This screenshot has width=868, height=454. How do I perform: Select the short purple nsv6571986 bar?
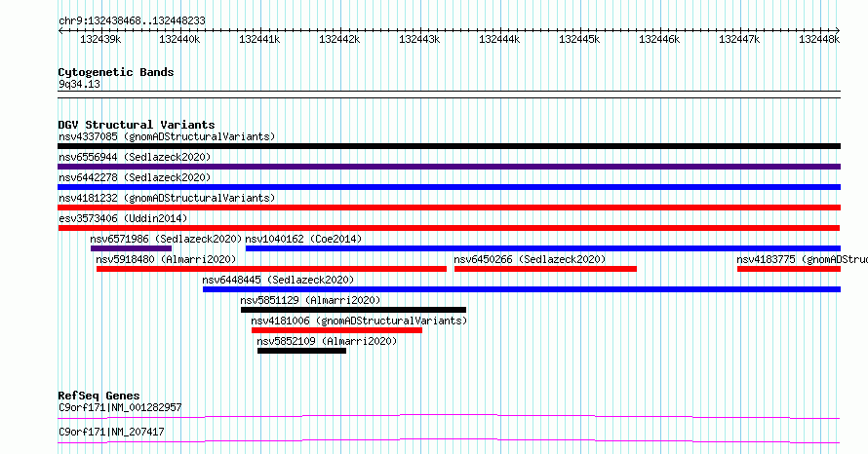(132, 248)
